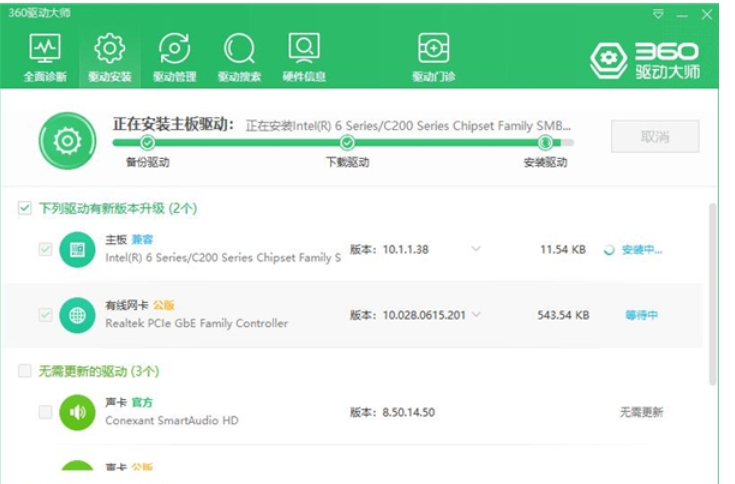
Task: Click the 543.54 KB size value
Action: click(563, 315)
